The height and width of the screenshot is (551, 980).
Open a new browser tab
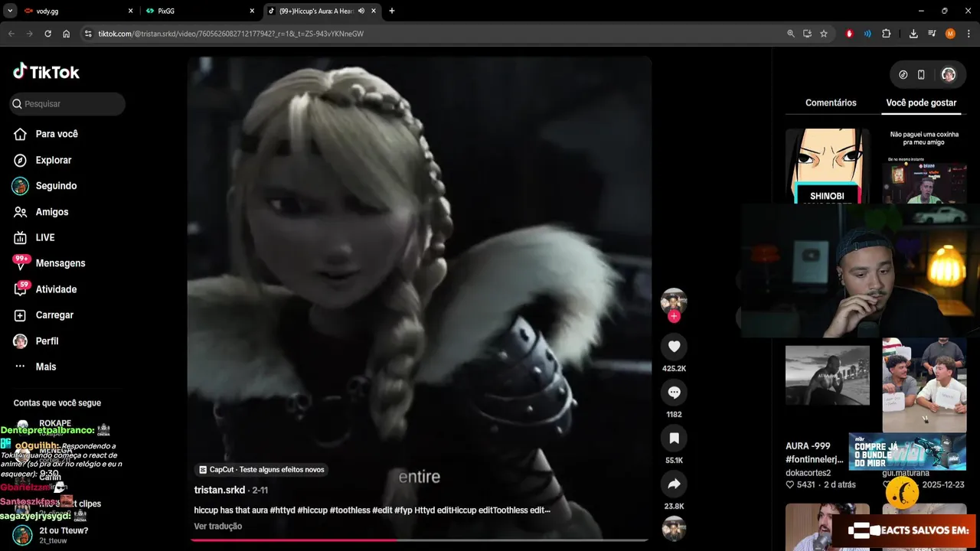pyautogui.click(x=392, y=11)
